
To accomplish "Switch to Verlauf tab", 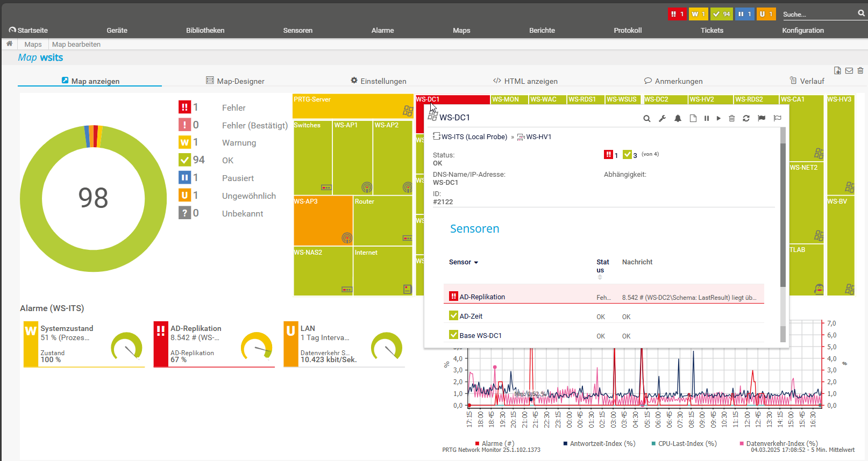I will click(x=807, y=81).
